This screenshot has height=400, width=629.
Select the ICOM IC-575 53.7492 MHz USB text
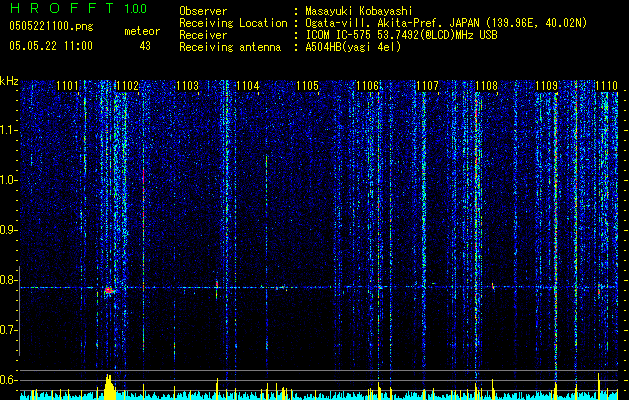coord(401,35)
